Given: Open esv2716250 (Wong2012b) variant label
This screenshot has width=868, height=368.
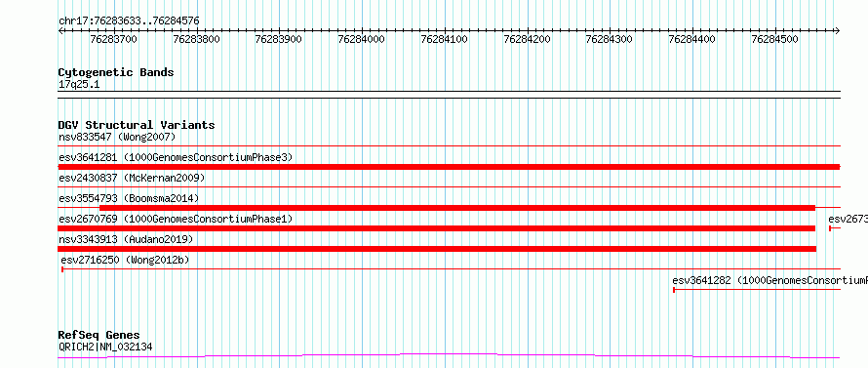Looking at the screenshot, I should click(125, 260).
